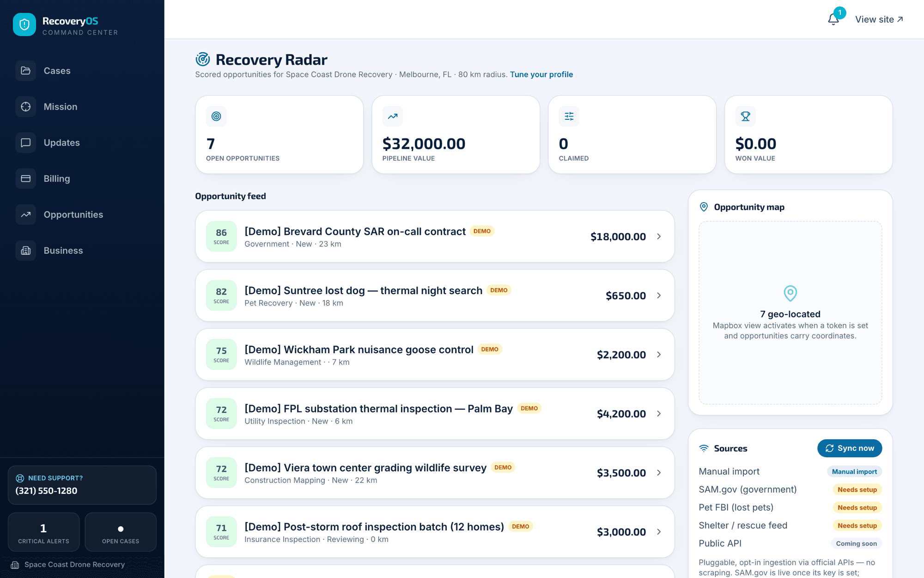Click Needs setup badge for Shelter rescue feed
924x578 pixels.
(x=857, y=526)
